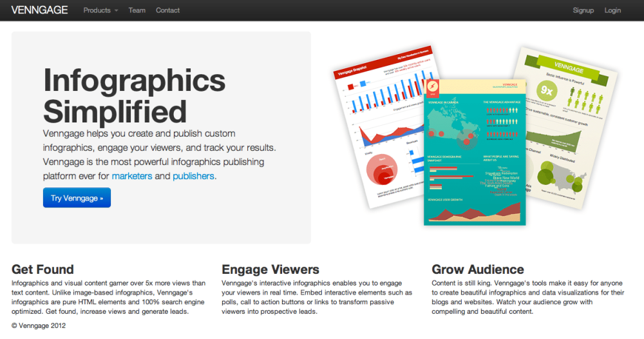Click the © Venngage 2012 footer text

click(39, 325)
